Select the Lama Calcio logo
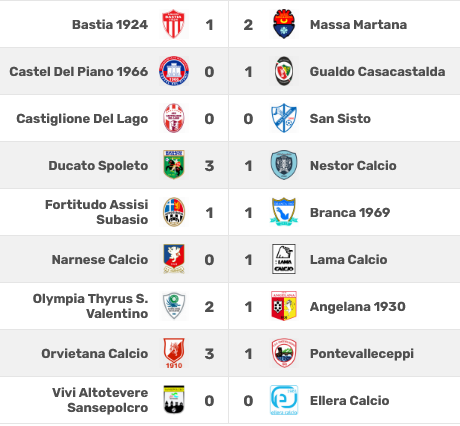This screenshot has height=426, width=460. click(x=284, y=259)
